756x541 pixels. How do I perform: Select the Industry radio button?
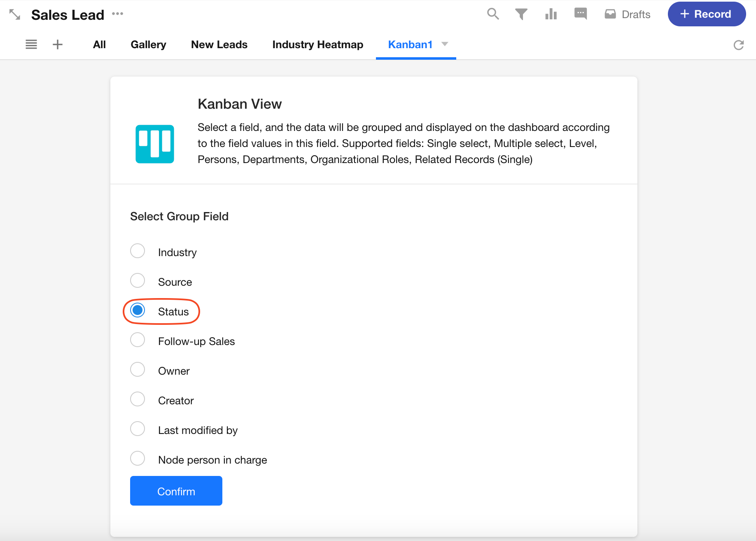(138, 251)
